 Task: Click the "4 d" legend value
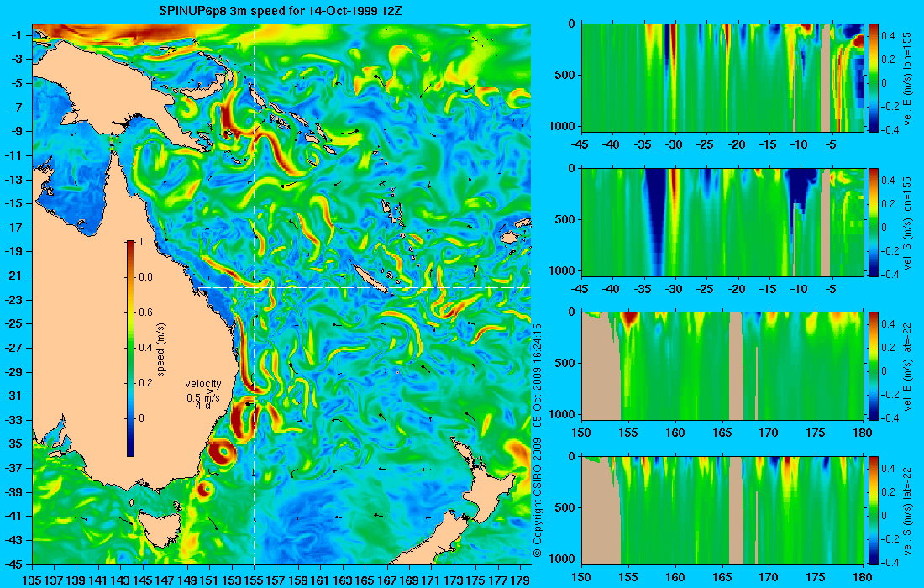tap(203, 406)
